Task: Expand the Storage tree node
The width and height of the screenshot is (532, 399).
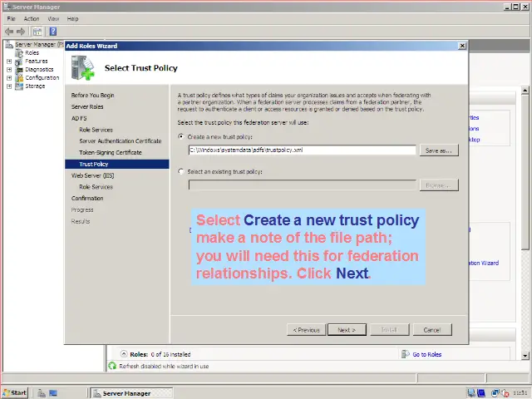Action: (x=9, y=86)
